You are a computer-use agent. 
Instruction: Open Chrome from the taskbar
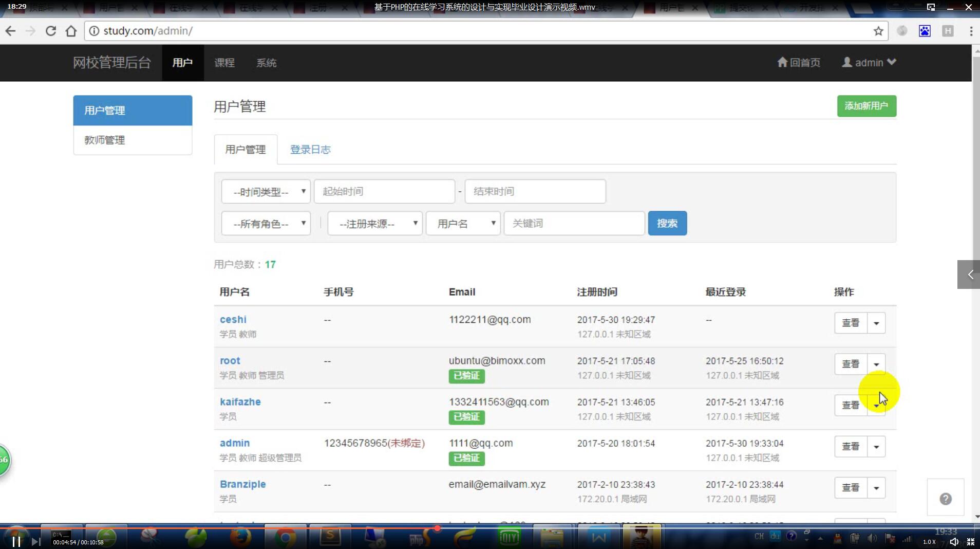pos(285,537)
